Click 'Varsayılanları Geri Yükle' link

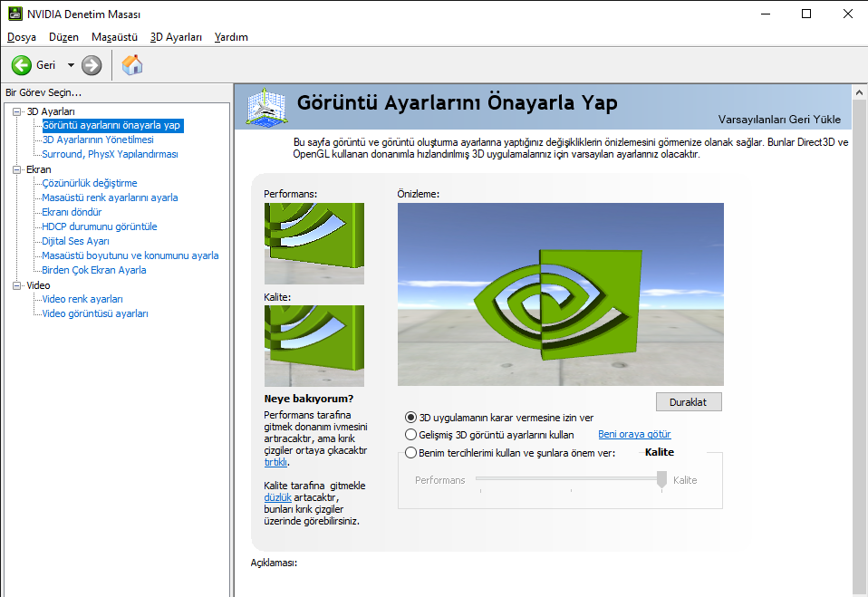point(779,120)
